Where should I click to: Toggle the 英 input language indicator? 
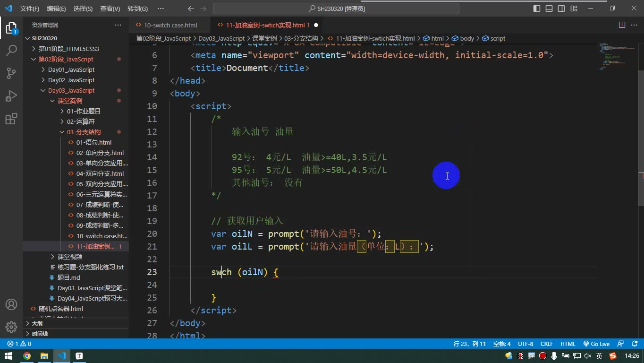tap(600, 356)
